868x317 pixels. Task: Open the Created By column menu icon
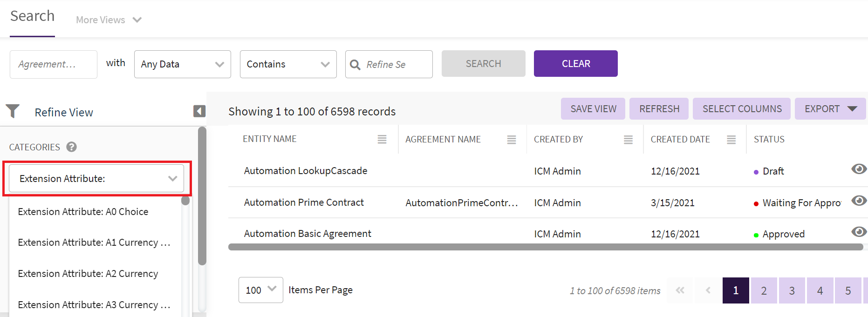628,140
